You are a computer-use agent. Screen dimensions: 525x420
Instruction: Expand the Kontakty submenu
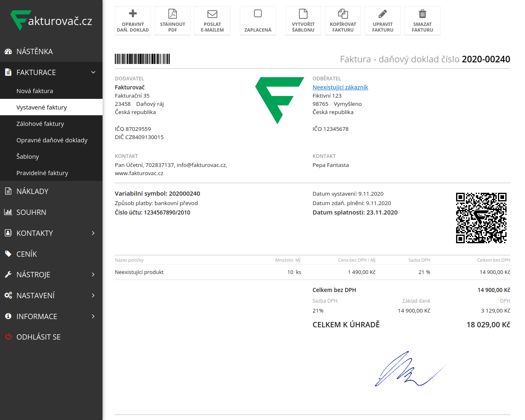coord(93,233)
